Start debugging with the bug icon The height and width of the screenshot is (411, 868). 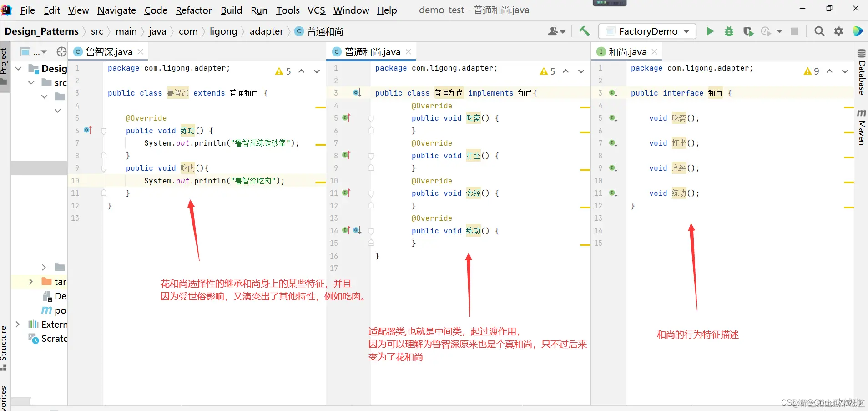coord(729,31)
